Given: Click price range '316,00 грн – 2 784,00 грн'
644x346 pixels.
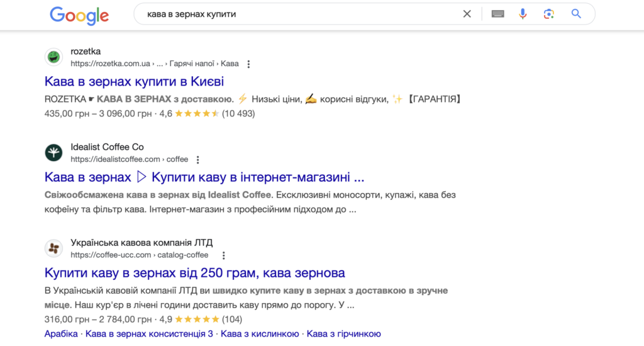Looking at the screenshot, I should click(x=97, y=320).
